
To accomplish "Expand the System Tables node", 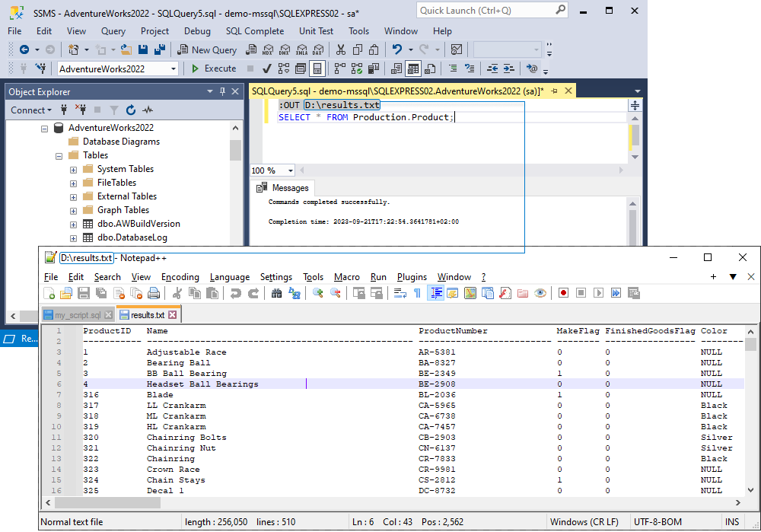I will [73, 170].
